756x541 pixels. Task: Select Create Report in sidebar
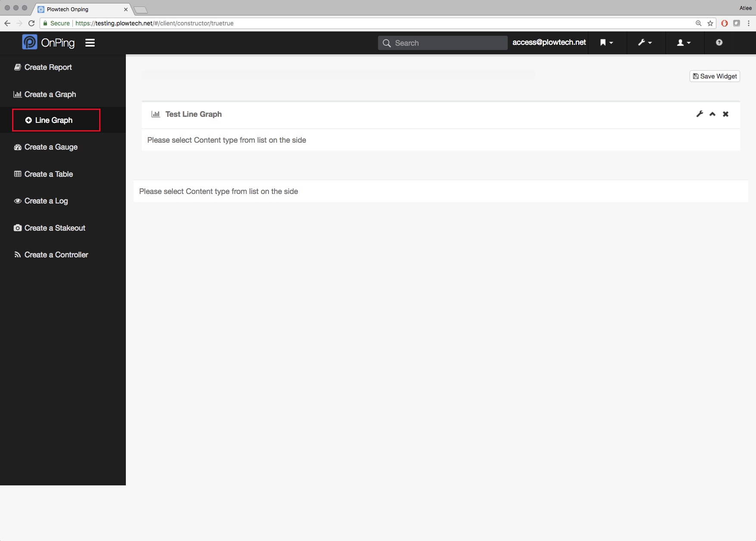48,67
